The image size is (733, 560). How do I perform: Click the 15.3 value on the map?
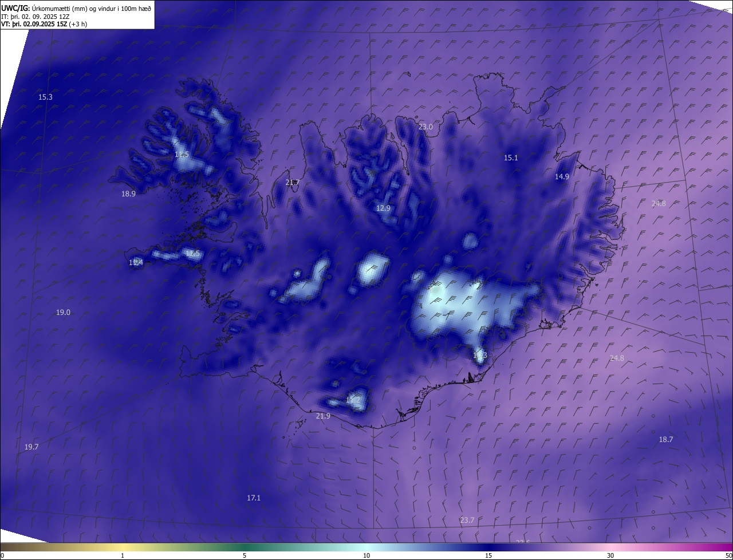[x=45, y=97]
